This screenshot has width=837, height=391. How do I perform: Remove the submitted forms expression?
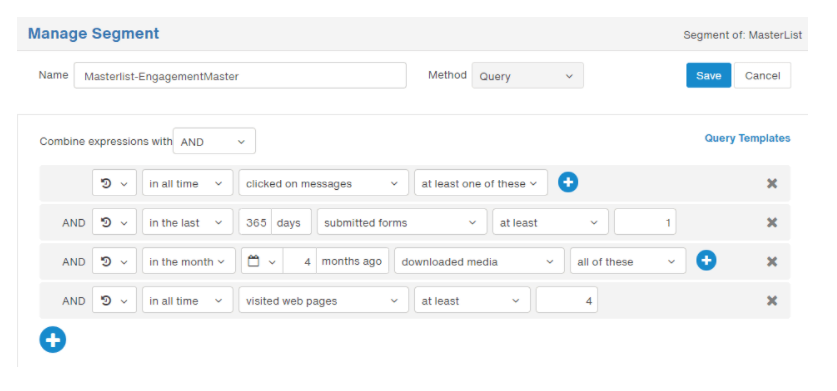tap(771, 222)
